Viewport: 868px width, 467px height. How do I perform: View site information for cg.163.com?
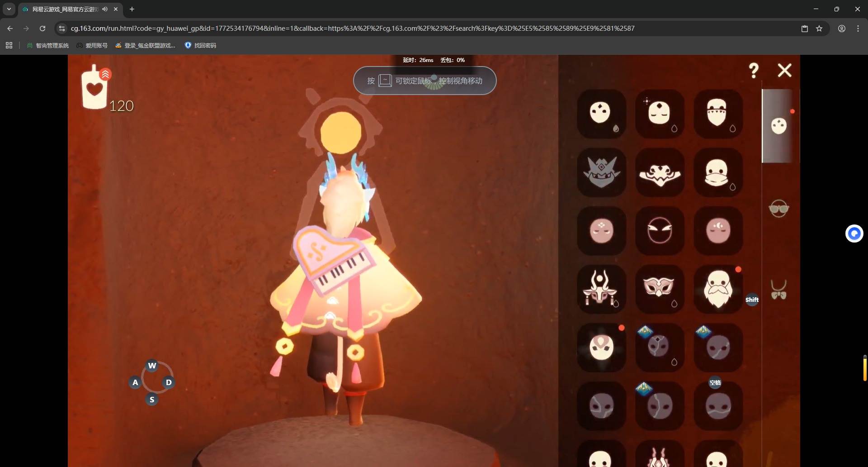click(62, 29)
